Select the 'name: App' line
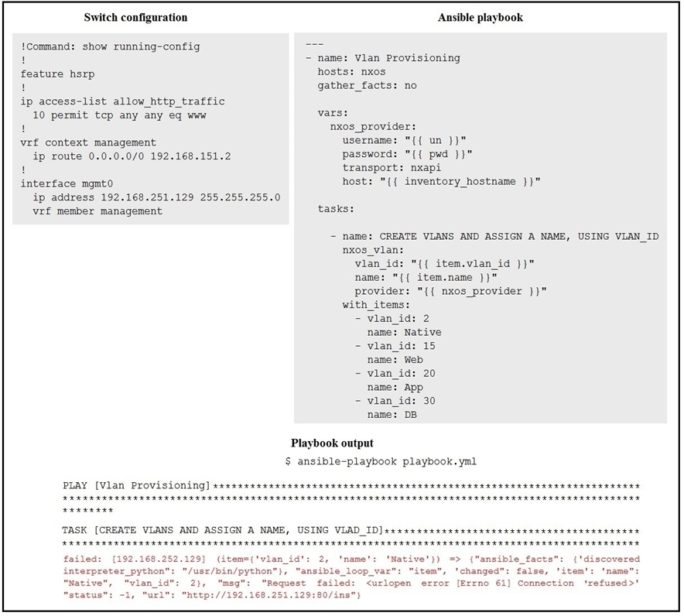 point(395,388)
